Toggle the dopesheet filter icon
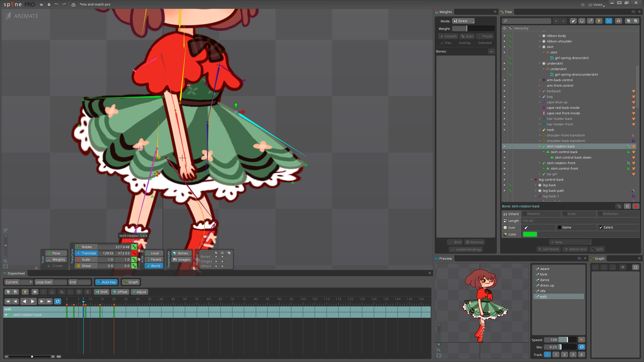This screenshot has width=644, height=362. click(25, 292)
